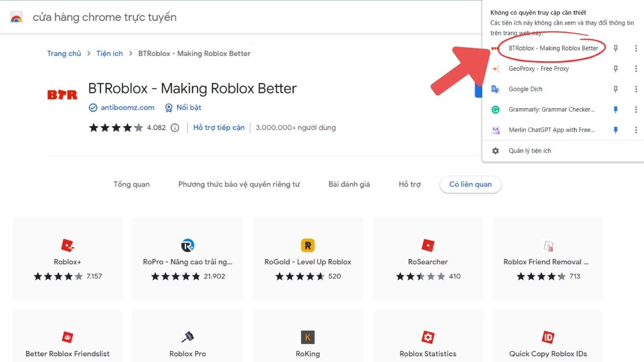Click the RoGold yellow icon
This screenshot has height=362, width=644.
(x=308, y=246)
